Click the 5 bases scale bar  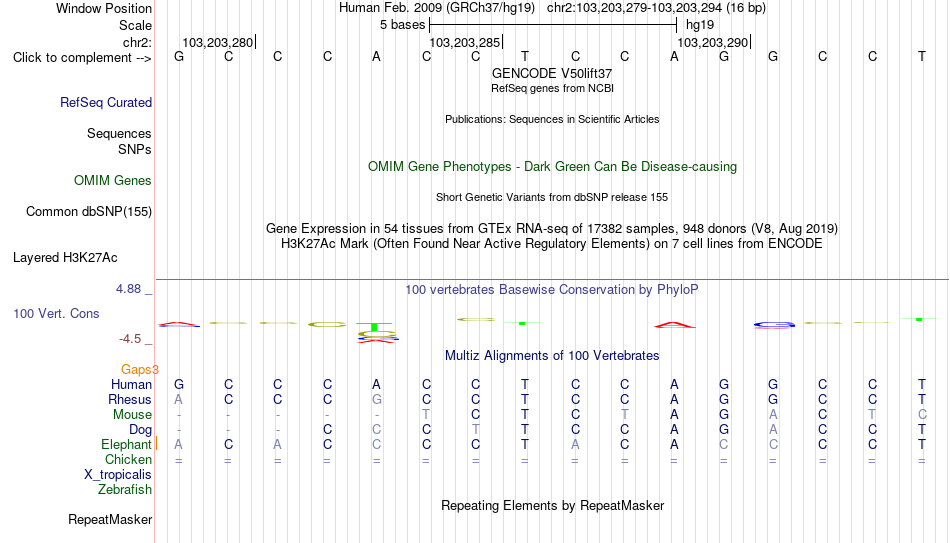[x=553, y=25]
